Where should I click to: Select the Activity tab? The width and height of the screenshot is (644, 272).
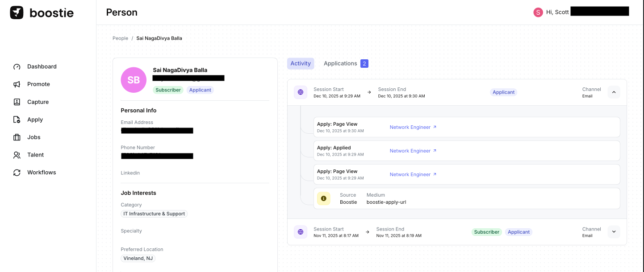[x=301, y=63]
